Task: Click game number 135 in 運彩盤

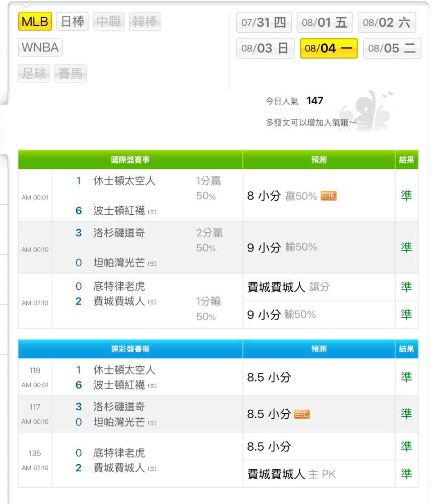Action: coord(35,453)
